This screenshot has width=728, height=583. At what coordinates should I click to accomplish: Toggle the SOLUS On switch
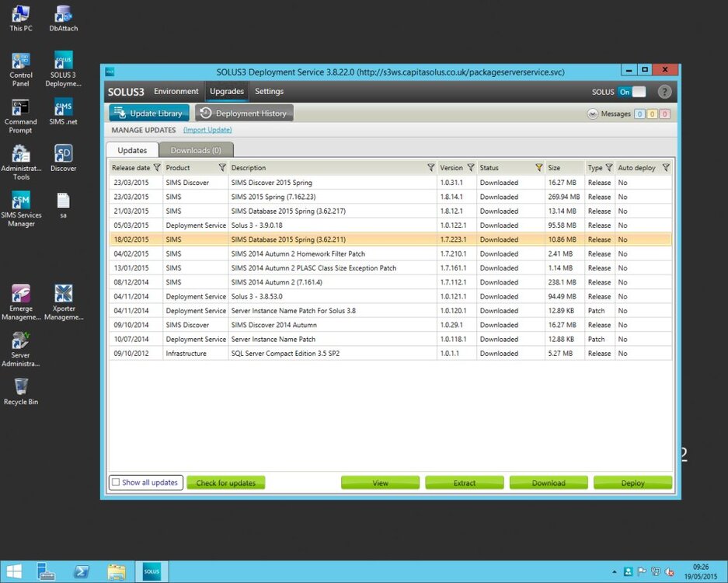point(632,92)
